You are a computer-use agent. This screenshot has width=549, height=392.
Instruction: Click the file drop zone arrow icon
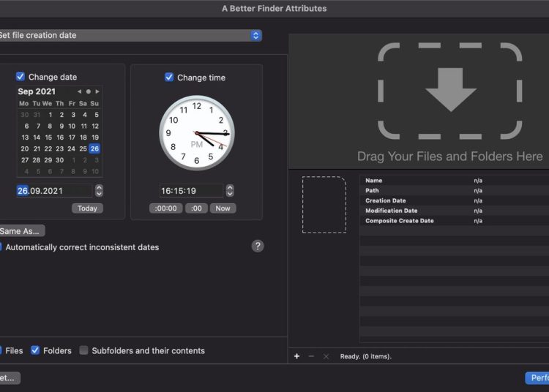click(450, 90)
